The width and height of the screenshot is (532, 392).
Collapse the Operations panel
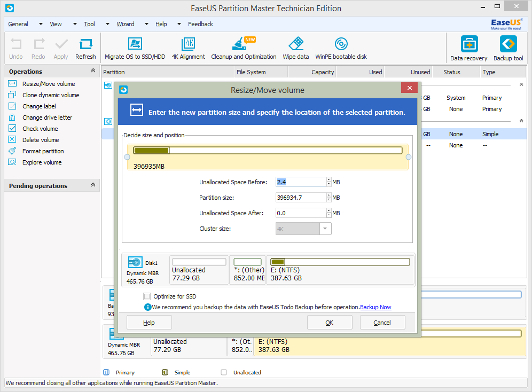[93, 70]
